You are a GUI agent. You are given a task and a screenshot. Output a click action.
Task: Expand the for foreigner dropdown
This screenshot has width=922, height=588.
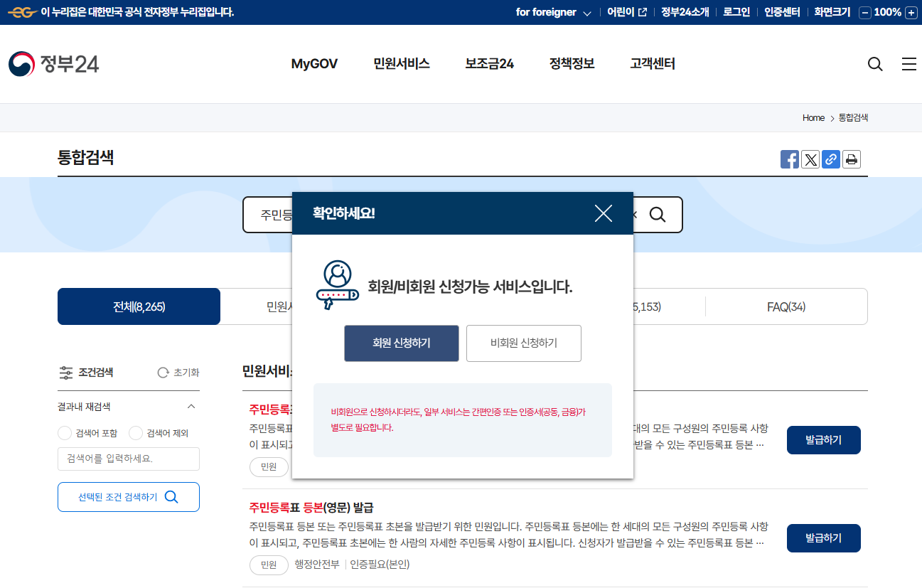(554, 12)
